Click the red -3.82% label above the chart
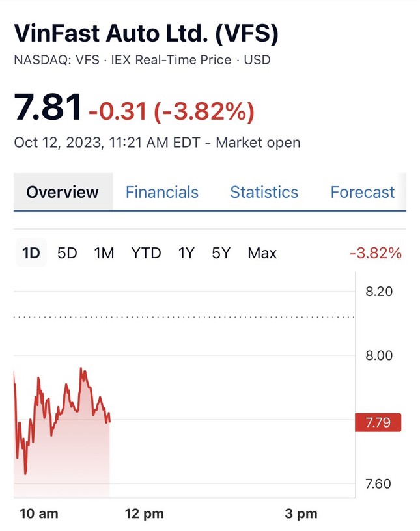The height and width of the screenshot is (531, 420). (376, 253)
